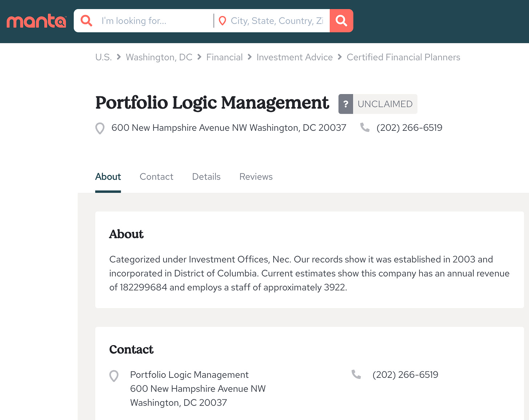Screen dimensions: 529x420
Task: Click the map pin in Contact section
Action: pyautogui.click(x=114, y=376)
